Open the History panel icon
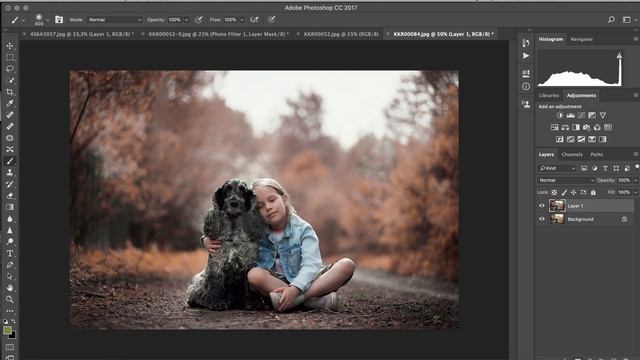This screenshot has width=640, height=360. pos(526,42)
